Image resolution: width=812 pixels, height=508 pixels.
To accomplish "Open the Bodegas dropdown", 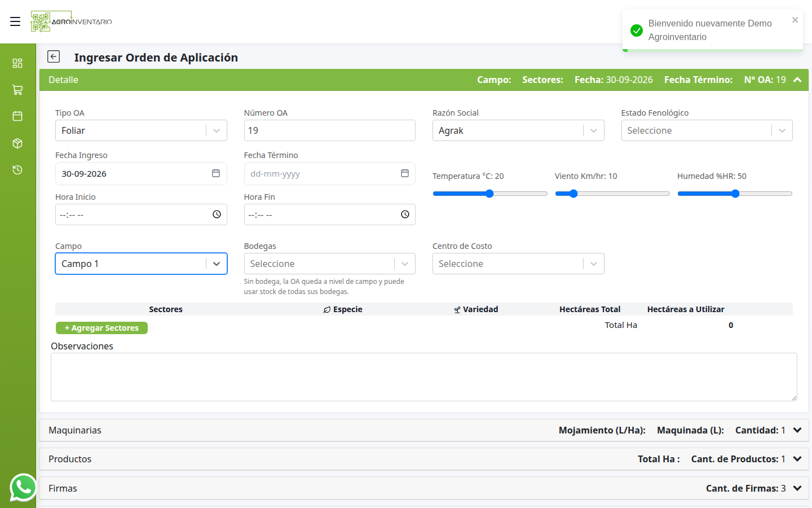I will pyautogui.click(x=330, y=264).
